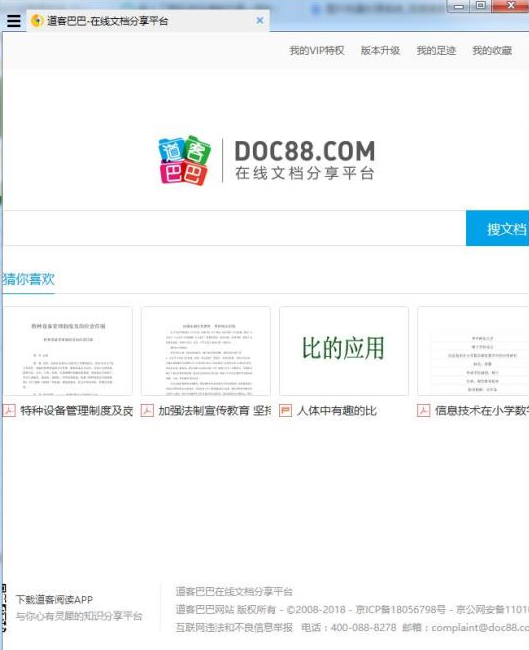The width and height of the screenshot is (529, 650).
Task: Click the complaint@doc88 email address
Action: click(x=480, y=628)
